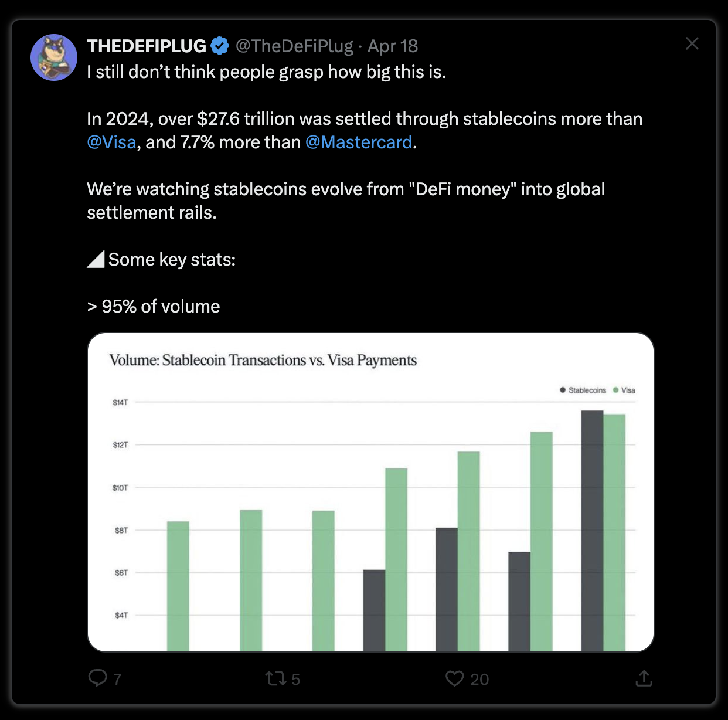The width and height of the screenshot is (728, 720).
Task: Close the tweet with the X icon
Action: (x=692, y=43)
